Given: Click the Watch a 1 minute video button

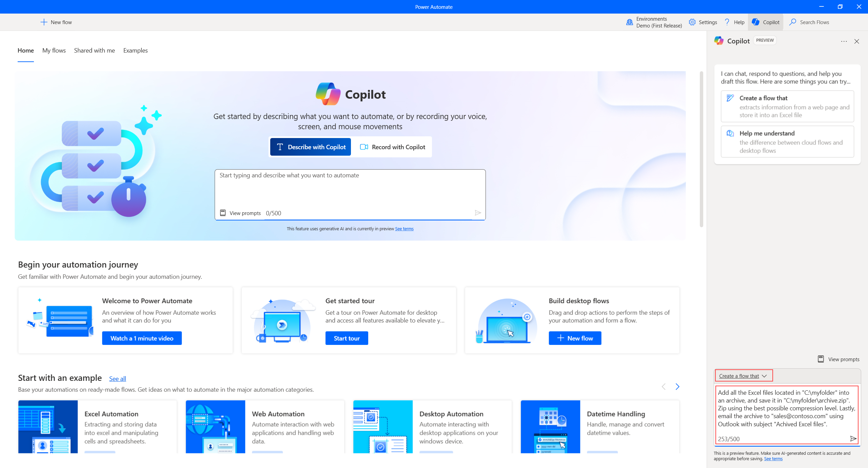Looking at the screenshot, I should click(142, 338).
